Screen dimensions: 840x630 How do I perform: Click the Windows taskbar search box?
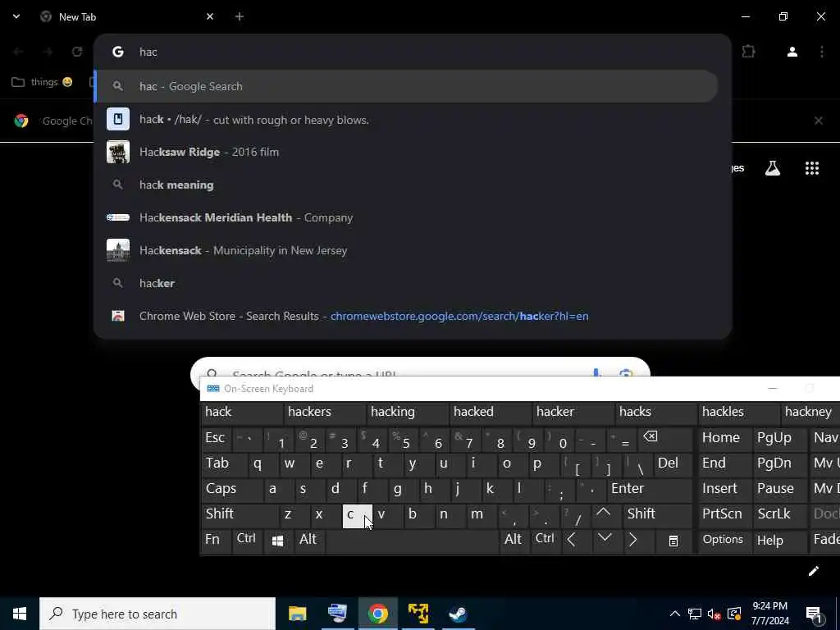point(157,614)
